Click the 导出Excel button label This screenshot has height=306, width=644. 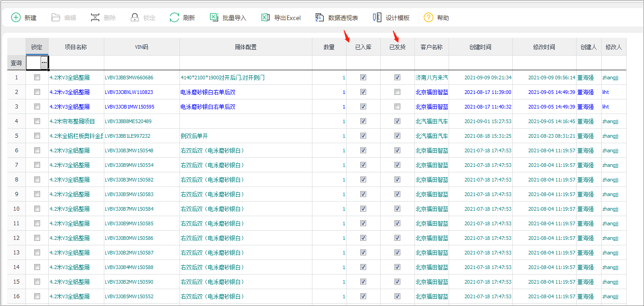click(x=287, y=18)
